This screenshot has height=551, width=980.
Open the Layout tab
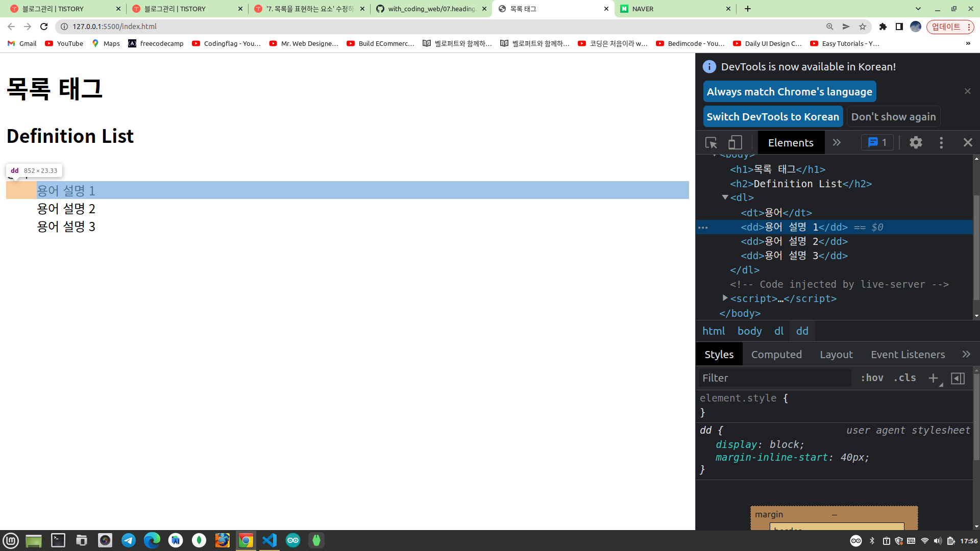click(x=836, y=355)
